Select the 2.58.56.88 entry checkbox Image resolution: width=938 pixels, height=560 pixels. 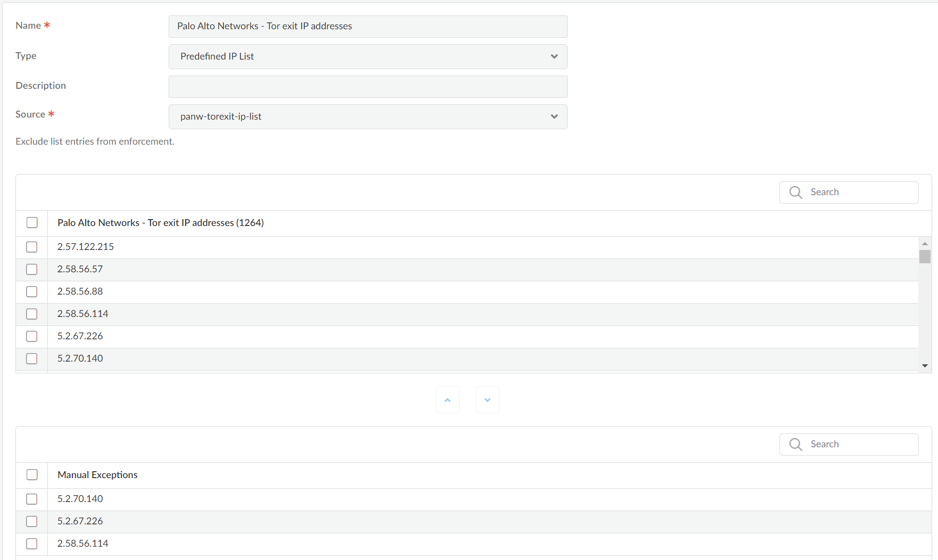[32, 292]
